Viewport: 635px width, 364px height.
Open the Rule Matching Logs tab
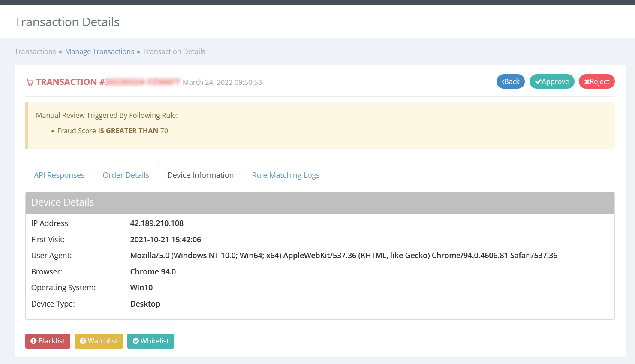[285, 175]
